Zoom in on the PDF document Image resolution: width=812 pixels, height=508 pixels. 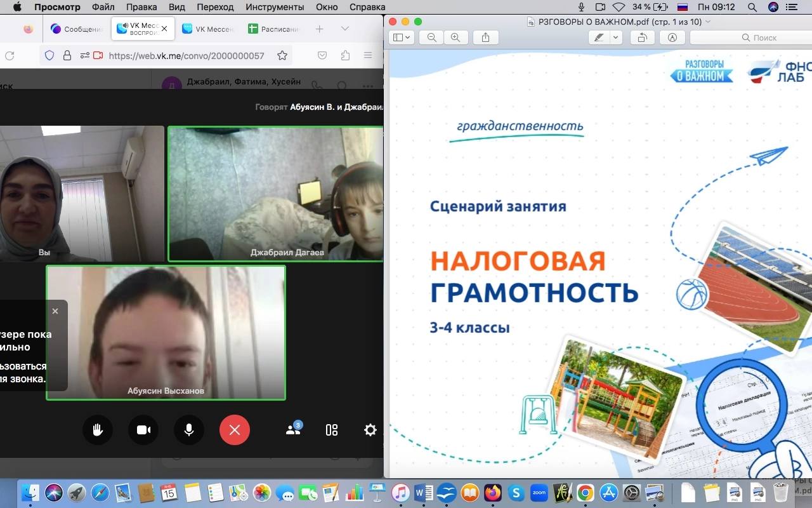[x=455, y=37]
